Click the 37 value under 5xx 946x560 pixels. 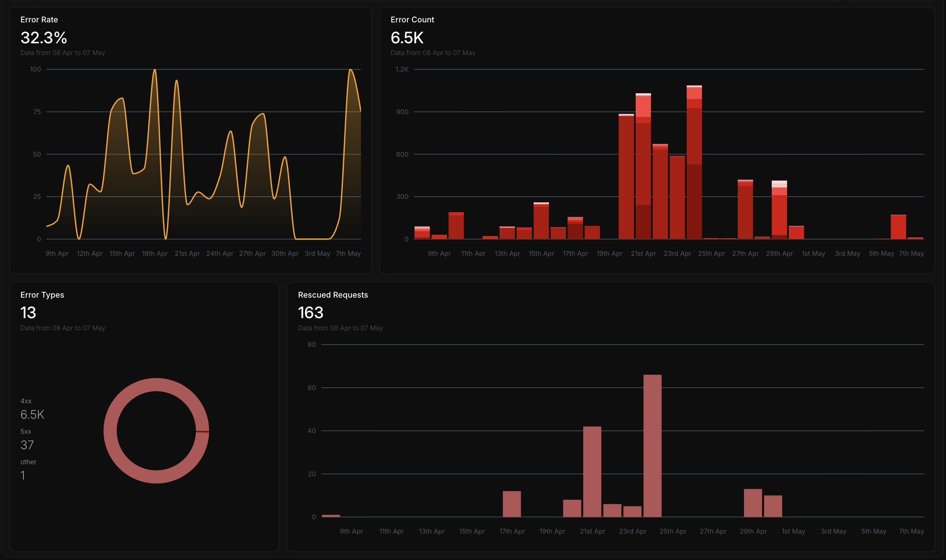click(x=27, y=445)
